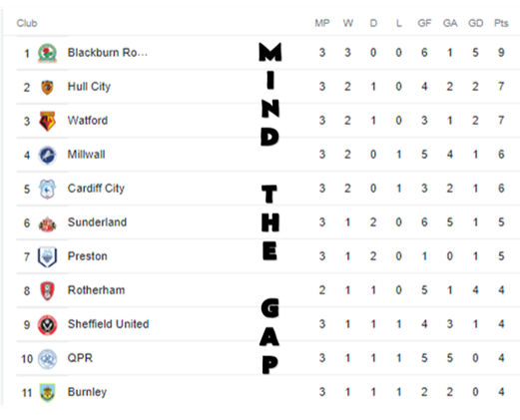Click the Burnley club crest
520x420 pixels.
point(47,393)
